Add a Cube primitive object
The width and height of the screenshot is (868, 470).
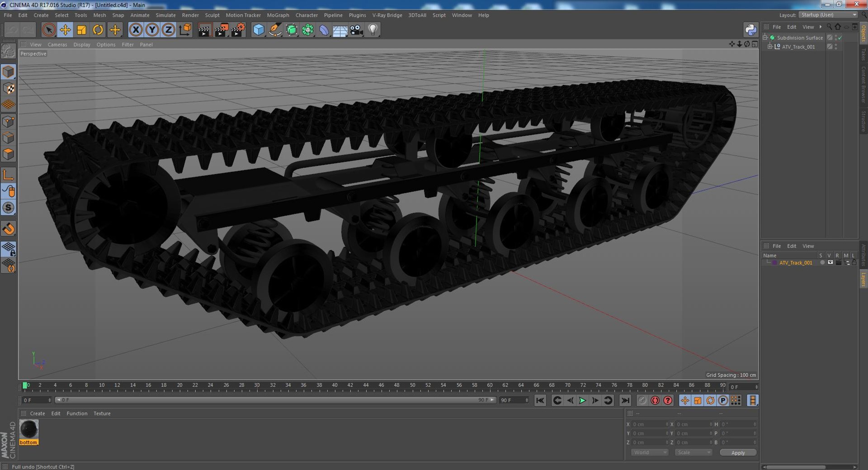(x=259, y=30)
